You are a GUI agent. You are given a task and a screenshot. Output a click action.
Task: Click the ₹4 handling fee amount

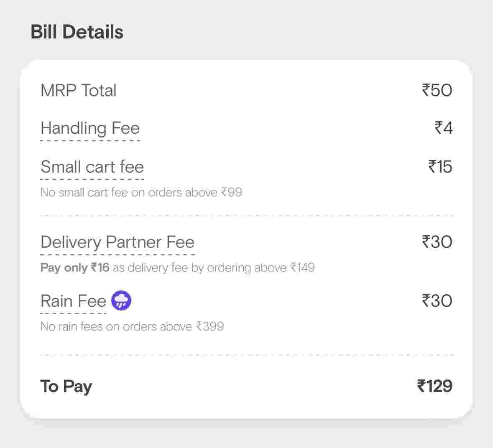click(443, 128)
